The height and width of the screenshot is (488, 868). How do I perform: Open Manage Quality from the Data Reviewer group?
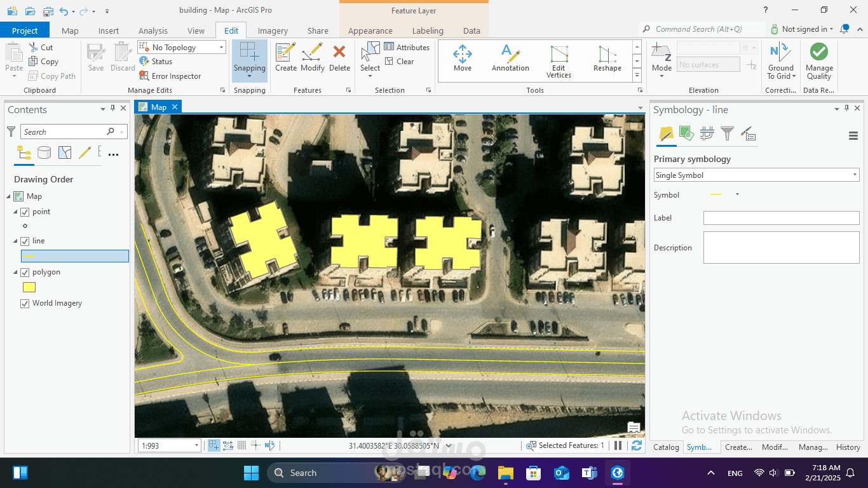818,60
